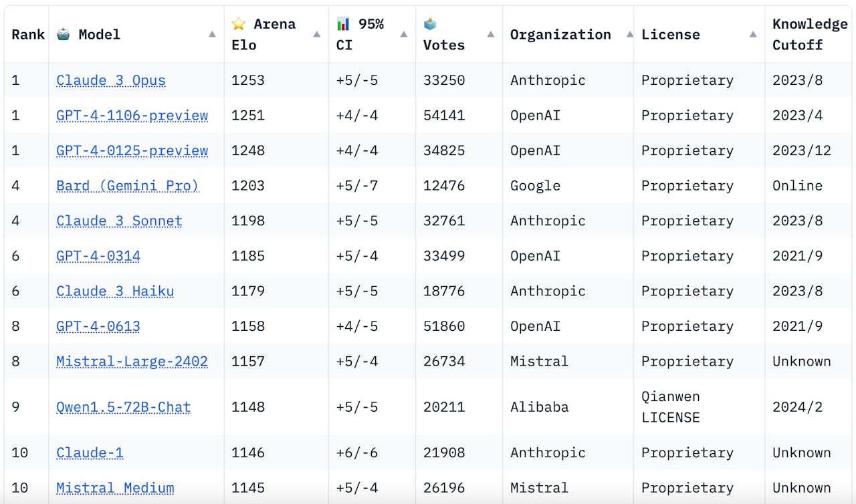Sort by License using sort arrow
This screenshot has width=856, height=504.
[x=753, y=34]
